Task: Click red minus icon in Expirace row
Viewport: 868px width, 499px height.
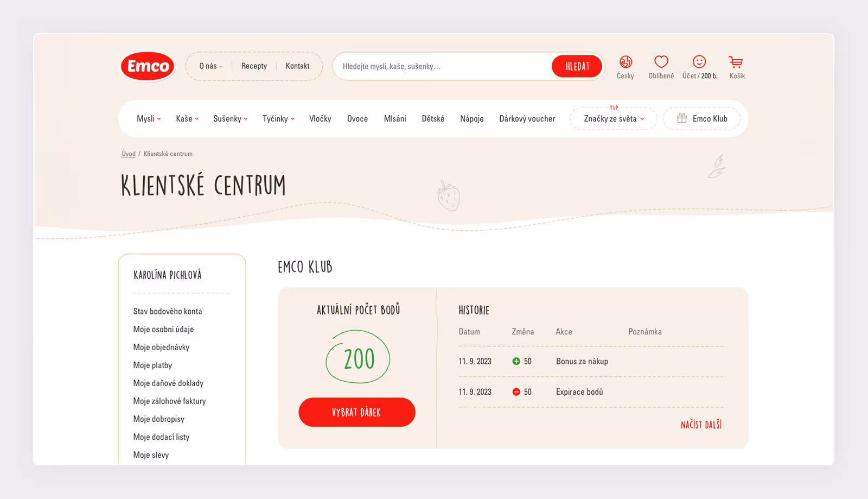Action: [x=516, y=392]
